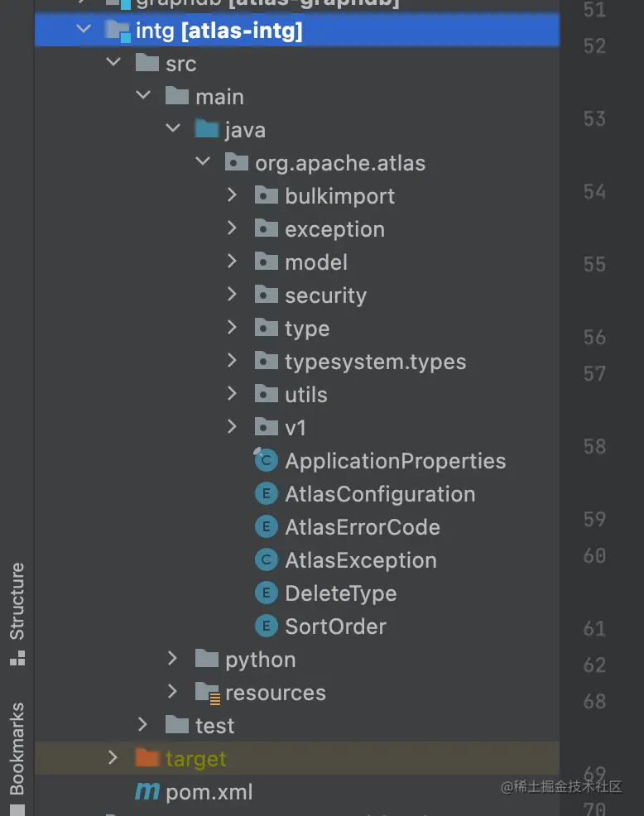This screenshot has width=644, height=816.
Task: Expand the test folder chevron
Action: [142, 725]
